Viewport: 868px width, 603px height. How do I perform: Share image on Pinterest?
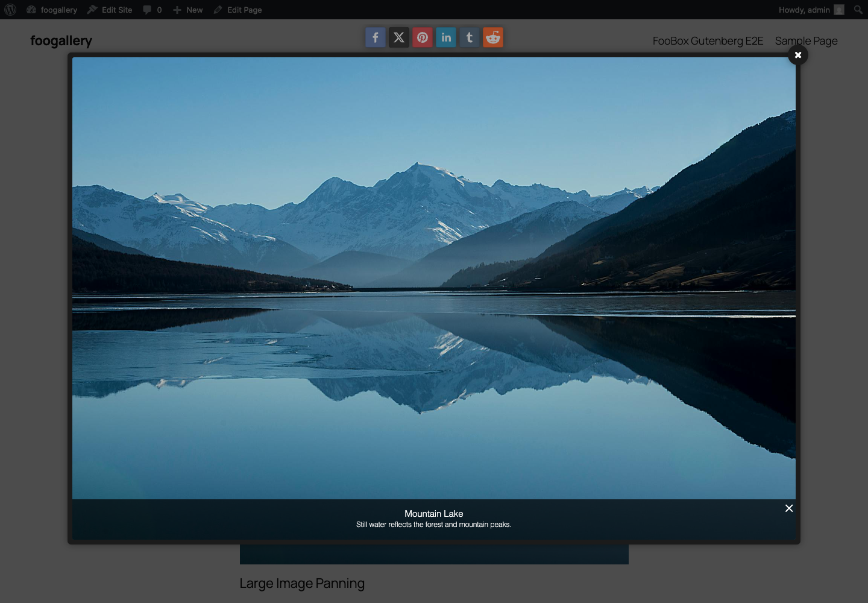click(x=423, y=37)
